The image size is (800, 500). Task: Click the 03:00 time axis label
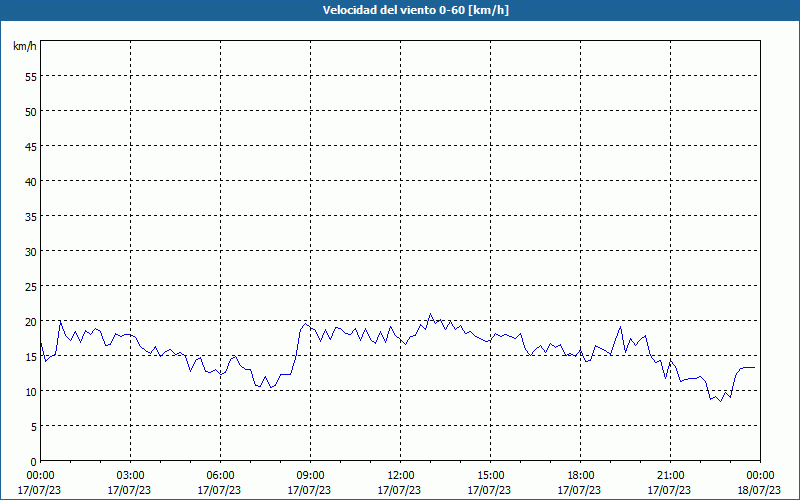pos(130,476)
